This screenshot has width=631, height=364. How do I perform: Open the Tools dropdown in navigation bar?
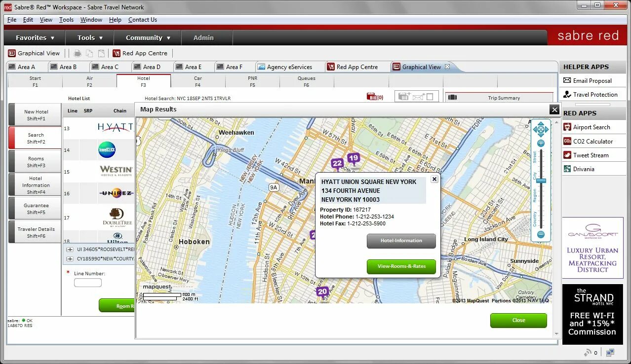(90, 37)
